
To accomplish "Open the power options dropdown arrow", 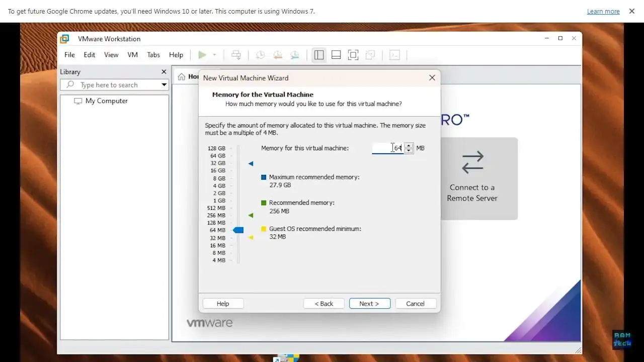I will 214,55.
